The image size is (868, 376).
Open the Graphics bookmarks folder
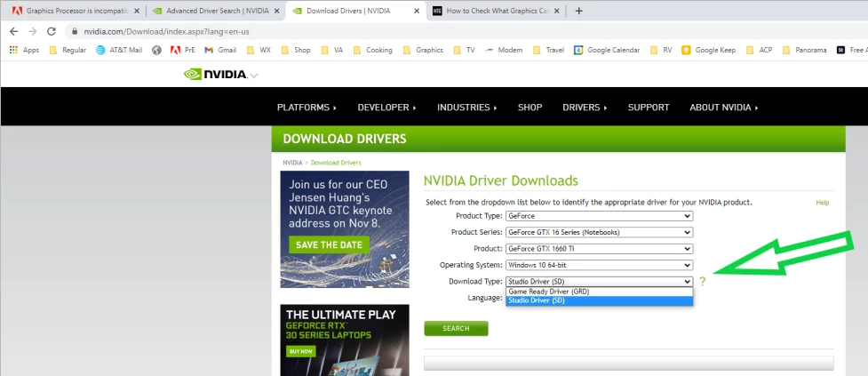click(423, 50)
